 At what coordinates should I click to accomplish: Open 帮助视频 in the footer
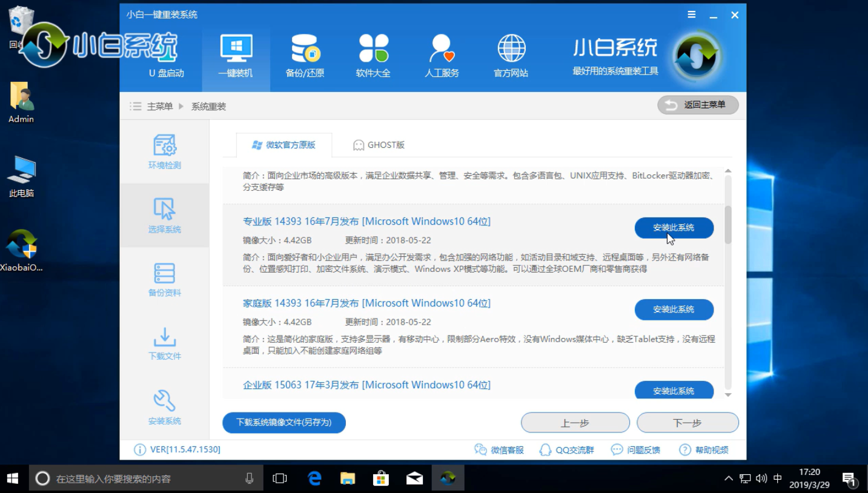[x=704, y=450]
